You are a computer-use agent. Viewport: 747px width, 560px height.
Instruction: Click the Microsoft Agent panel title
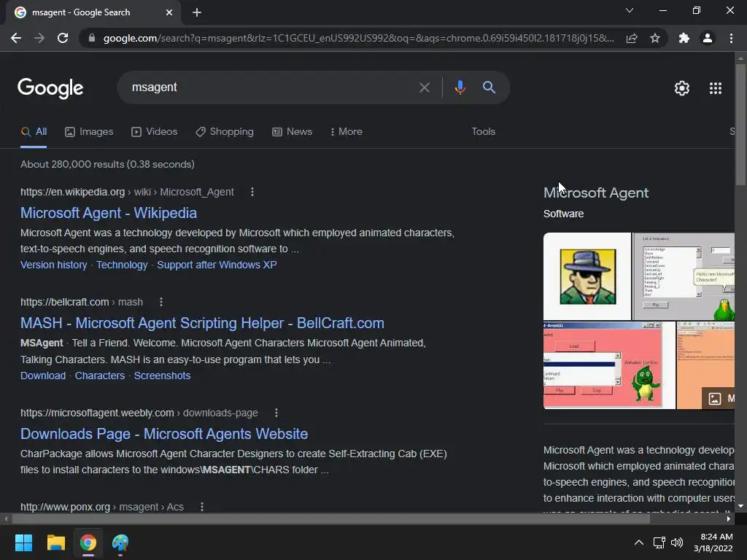tap(596, 192)
